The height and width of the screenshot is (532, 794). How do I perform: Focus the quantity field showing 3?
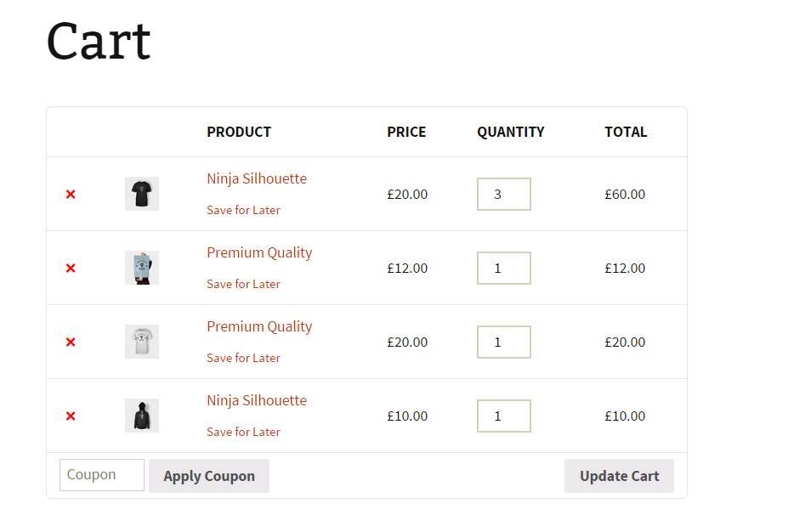[503, 194]
